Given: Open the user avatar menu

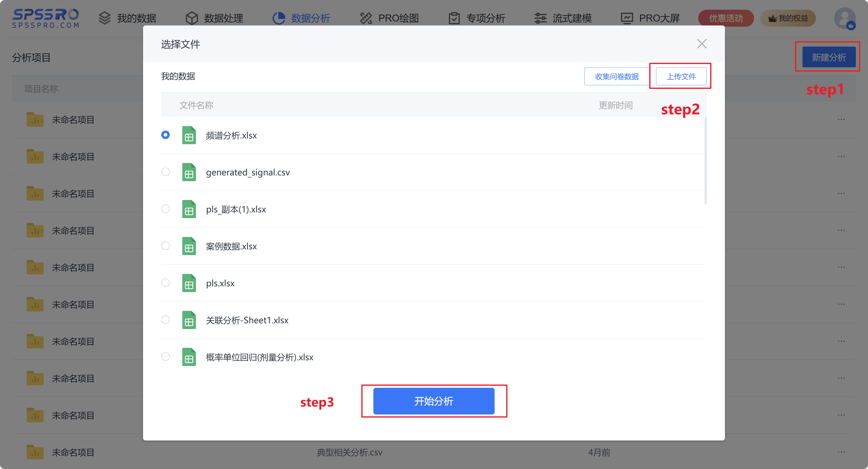Looking at the screenshot, I should (845, 18).
